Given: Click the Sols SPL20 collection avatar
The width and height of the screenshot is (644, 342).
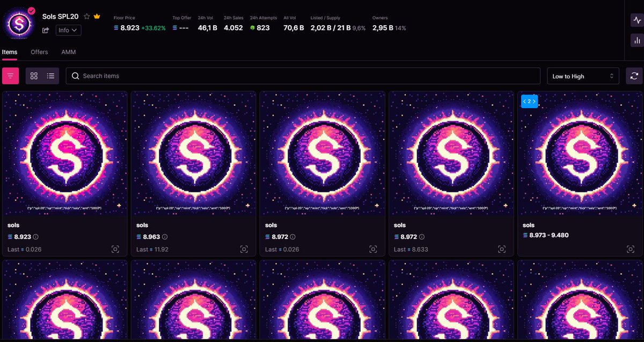Looking at the screenshot, I should click(19, 24).
